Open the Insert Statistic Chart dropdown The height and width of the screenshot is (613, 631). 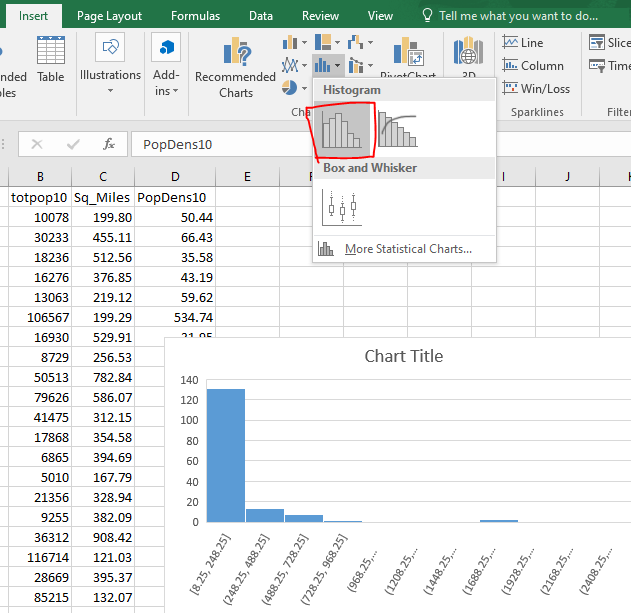click(x=328, y=65)
